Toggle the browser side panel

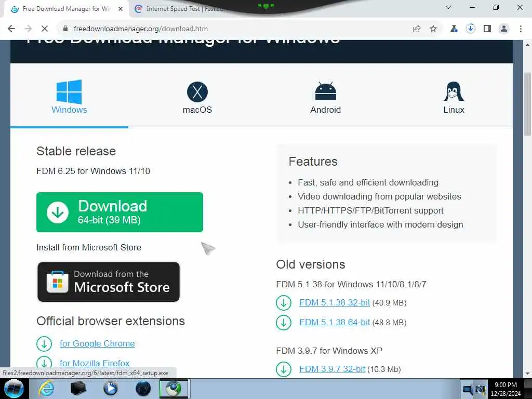click(x=487, y=29)
